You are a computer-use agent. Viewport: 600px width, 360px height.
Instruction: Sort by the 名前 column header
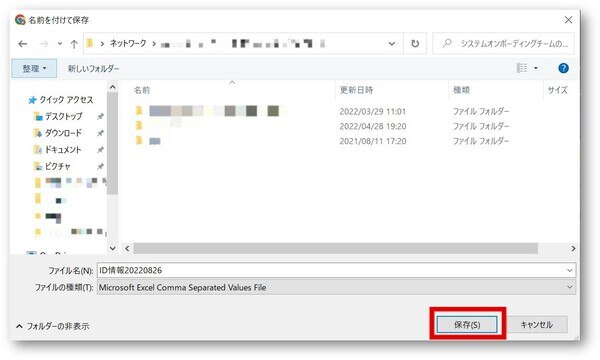[x=142, y=90]
